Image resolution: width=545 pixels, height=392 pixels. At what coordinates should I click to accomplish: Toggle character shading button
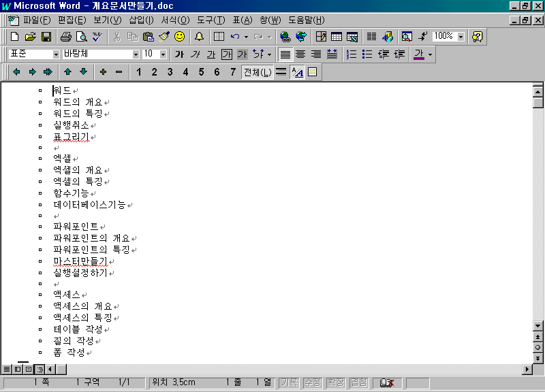pyautogui.click(x=243, y=54)
